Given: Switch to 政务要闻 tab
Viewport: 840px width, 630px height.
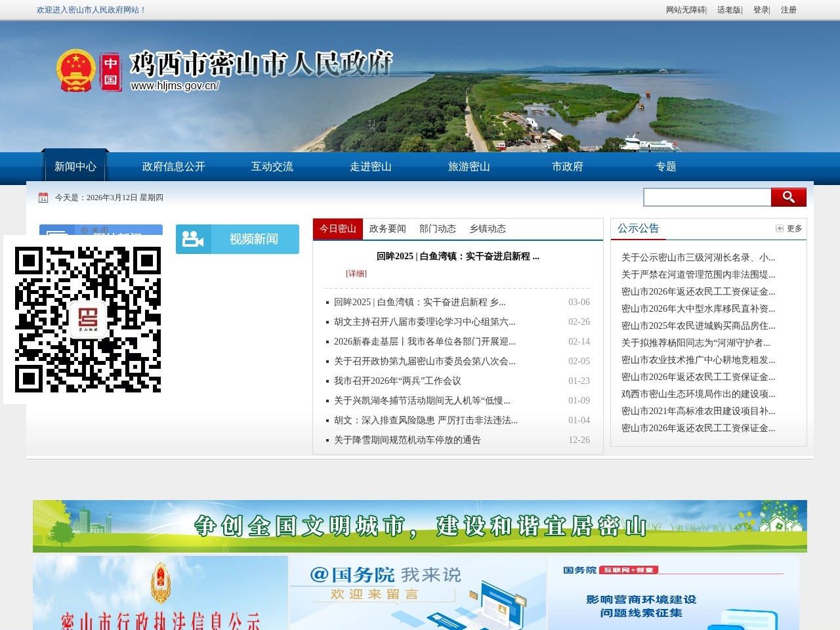Looking at the screenshot, I should [388, 229].
